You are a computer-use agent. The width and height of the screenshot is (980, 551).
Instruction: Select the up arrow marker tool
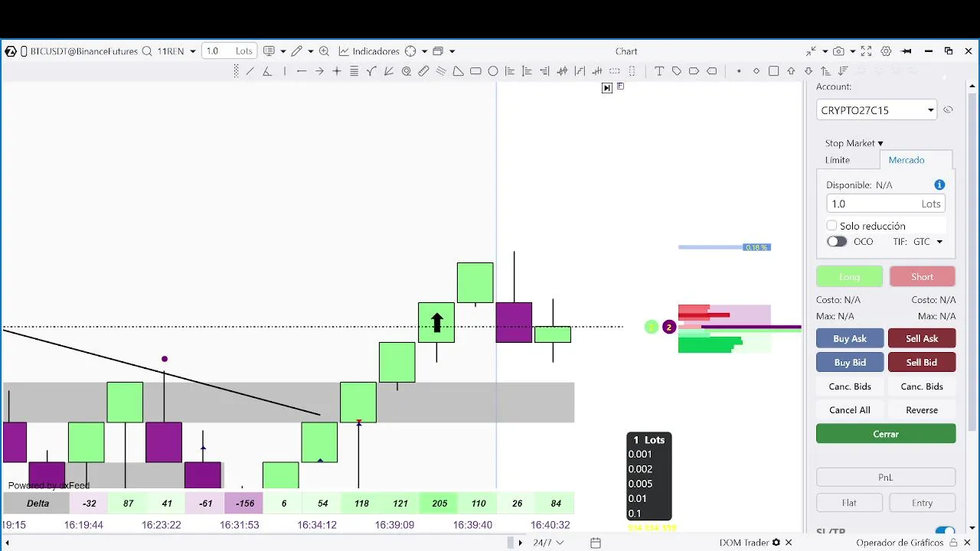[791, 71]
